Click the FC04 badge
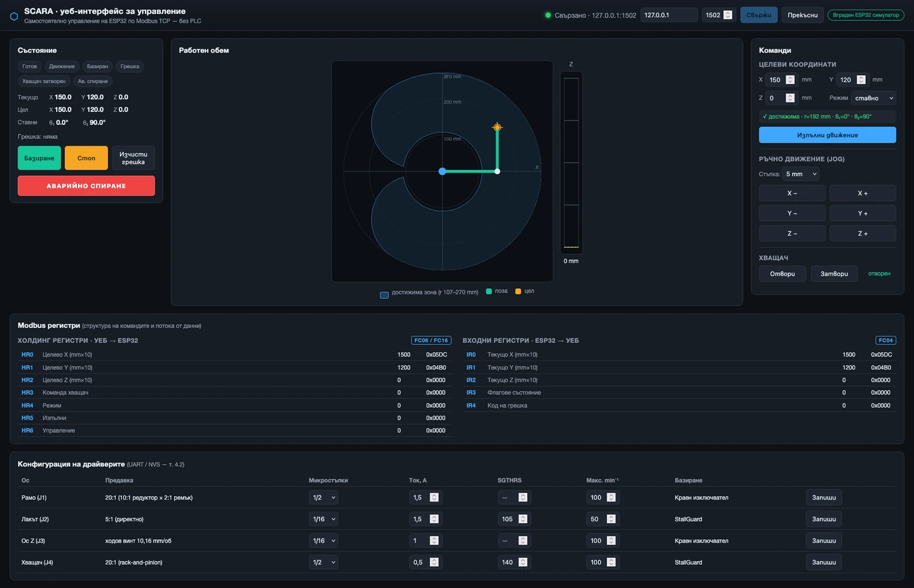This screenshot has width=914, height=588. point(885,341)
